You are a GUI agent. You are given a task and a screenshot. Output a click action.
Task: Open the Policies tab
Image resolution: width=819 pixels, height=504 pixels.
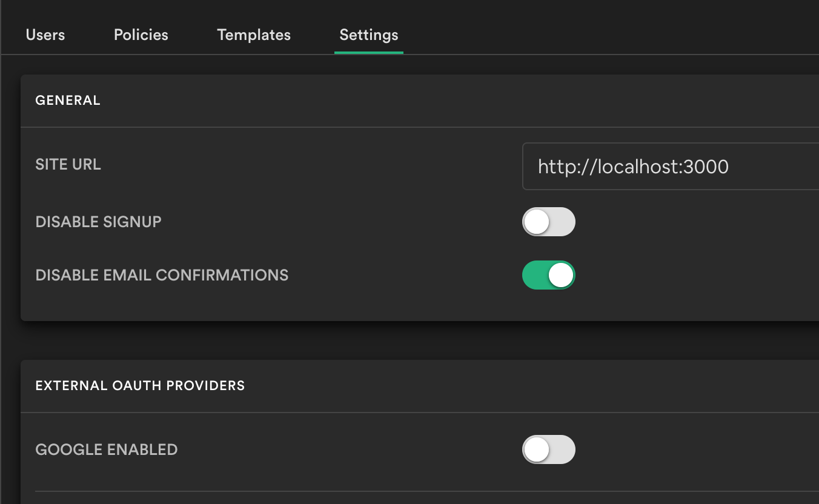[140, 35]
